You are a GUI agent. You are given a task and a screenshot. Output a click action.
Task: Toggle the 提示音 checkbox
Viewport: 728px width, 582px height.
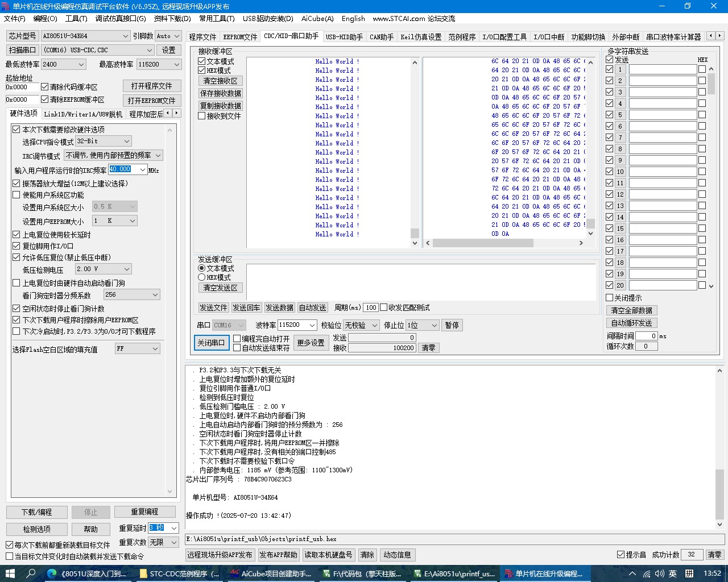621,555
